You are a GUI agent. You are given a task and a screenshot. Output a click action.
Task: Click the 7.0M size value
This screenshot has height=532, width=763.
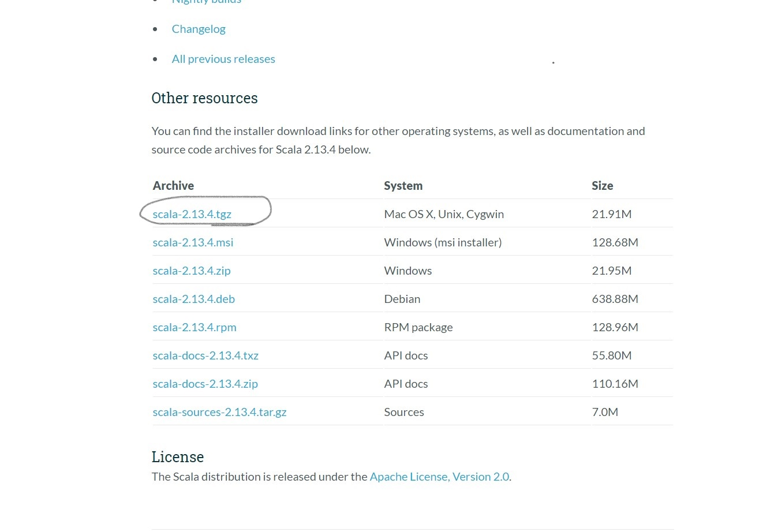point(605,412)
